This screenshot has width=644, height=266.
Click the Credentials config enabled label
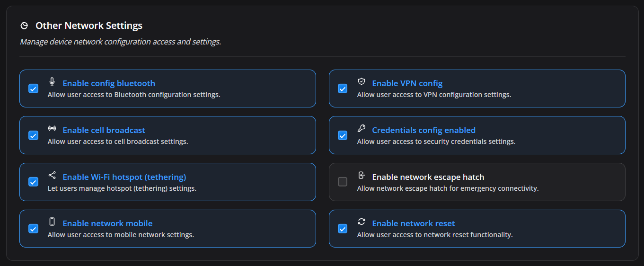424,130
